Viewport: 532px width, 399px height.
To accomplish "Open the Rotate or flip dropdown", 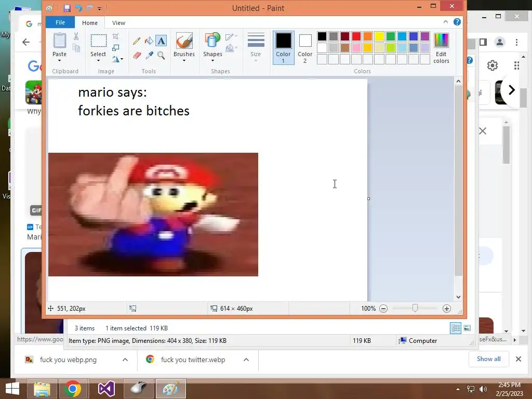I will point(117,59).
